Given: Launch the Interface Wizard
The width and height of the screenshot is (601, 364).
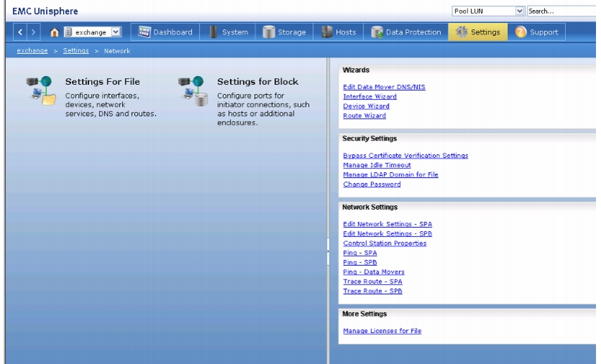Looking at the screenshot, I should coord(370,96).
